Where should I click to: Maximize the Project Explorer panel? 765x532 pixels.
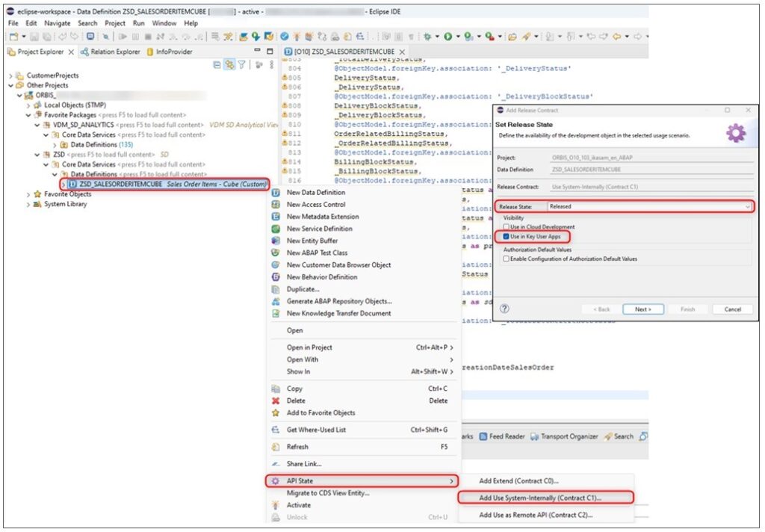(x=270, y=51)
